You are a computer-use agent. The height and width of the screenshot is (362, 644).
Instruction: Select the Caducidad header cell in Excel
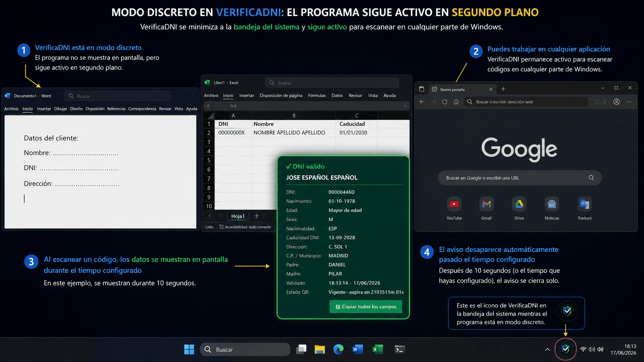tap(356, 124)
